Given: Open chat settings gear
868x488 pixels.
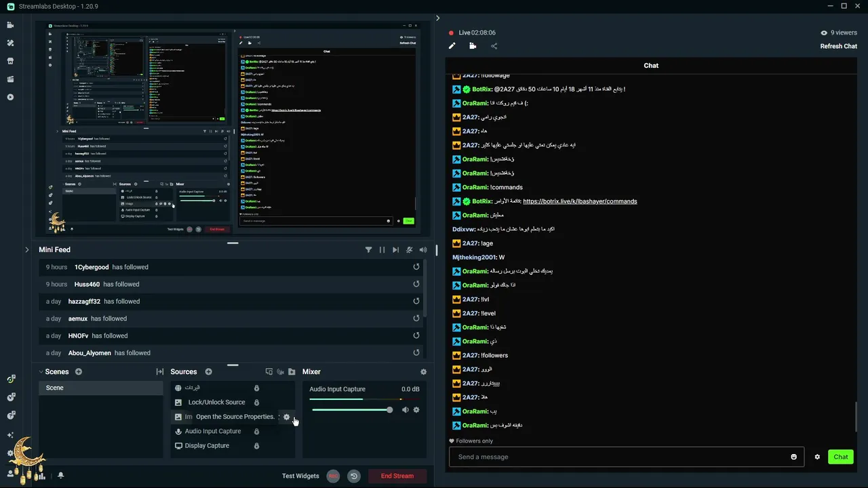Looking at the screenshot, I should [817, 457].
